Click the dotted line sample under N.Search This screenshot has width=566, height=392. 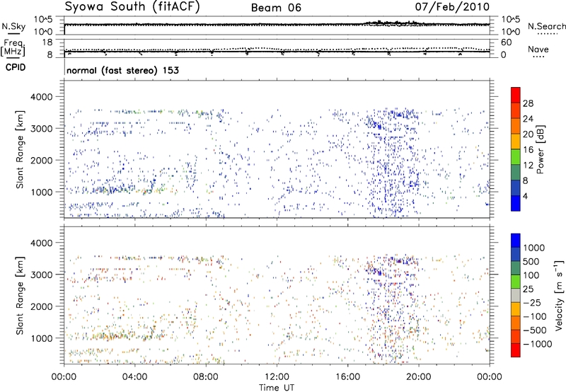pyautogui.click(x=547, y=34)
